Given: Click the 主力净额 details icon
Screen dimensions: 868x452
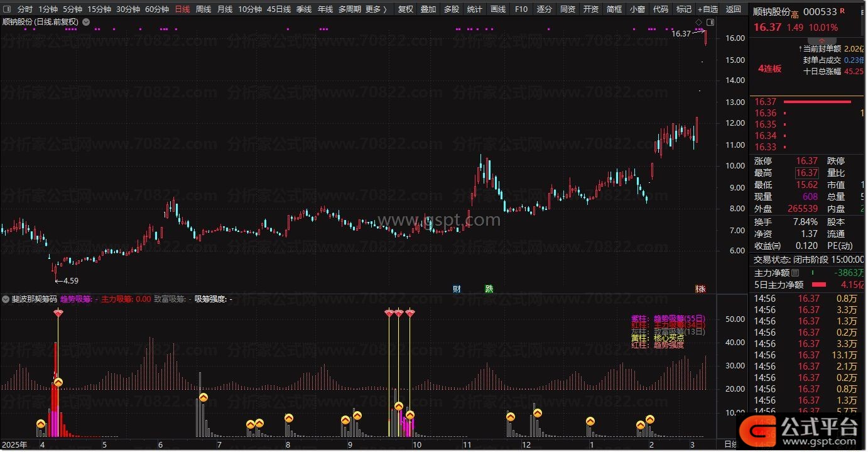Looking at the screenshot, I should (x=795, y=273).
